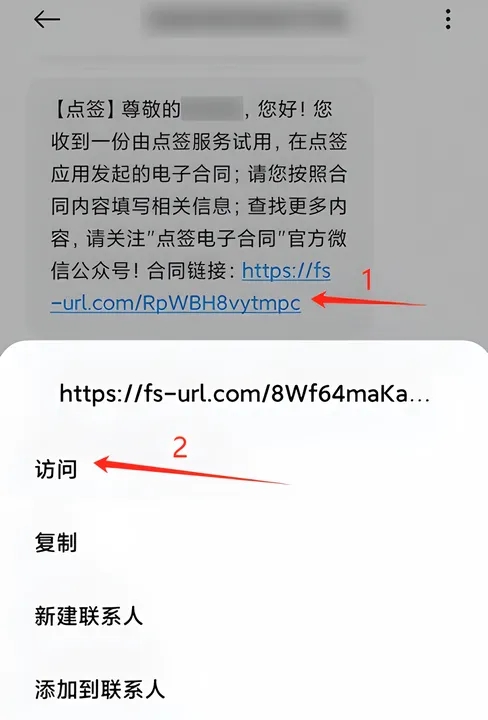Open the https://fs link in message
Image resolution: width=488 pixels, height=720 pixels.
[286, 271]
